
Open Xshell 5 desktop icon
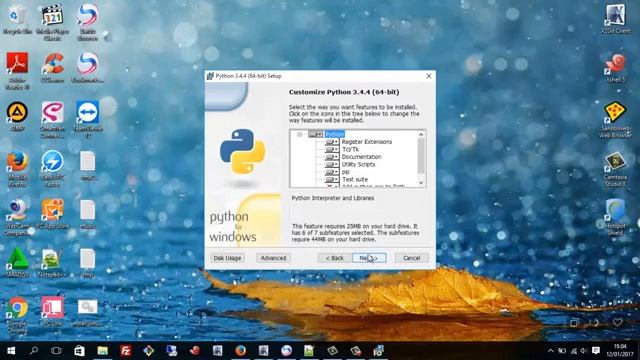tap(616, 68)
